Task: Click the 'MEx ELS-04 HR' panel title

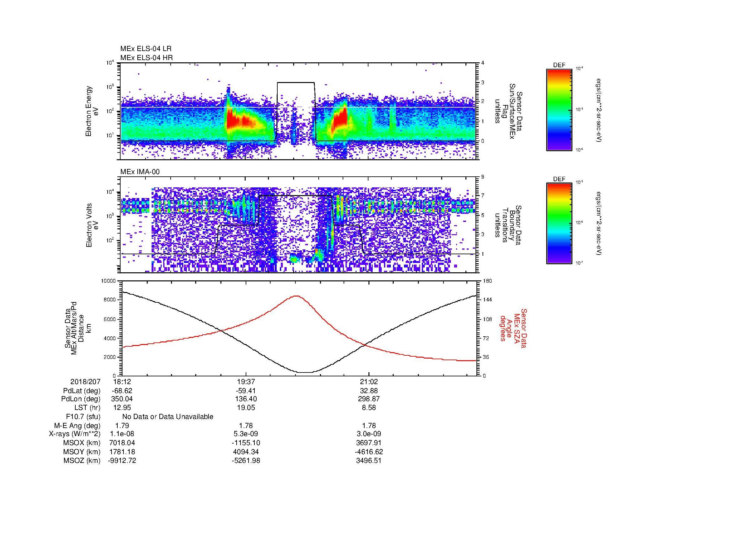Action: pos(146,58)
